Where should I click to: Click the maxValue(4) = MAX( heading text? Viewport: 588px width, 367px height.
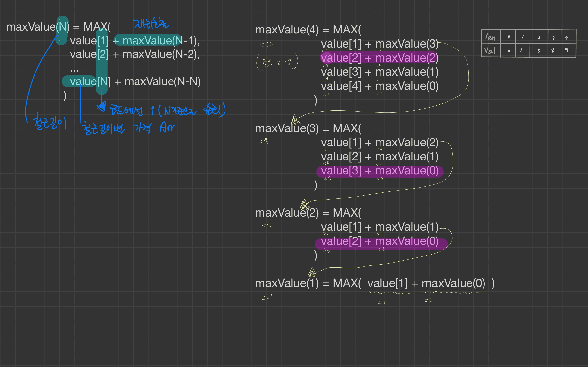[308, 30]
